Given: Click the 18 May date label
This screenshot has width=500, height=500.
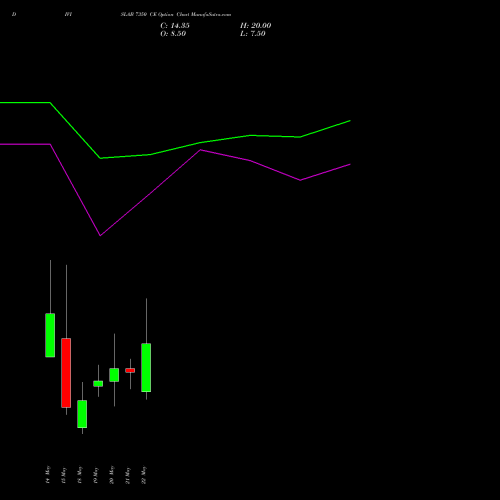Looking at the screenshot, I should [80, 475].
